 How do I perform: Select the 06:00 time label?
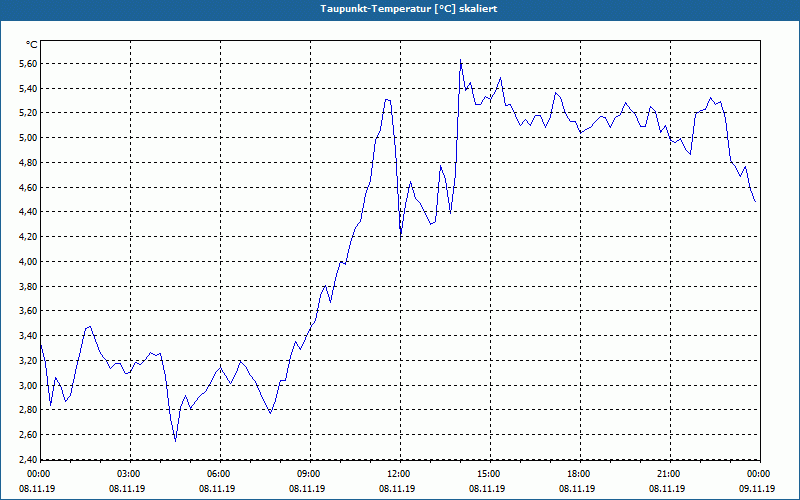[x=219, y=474]
